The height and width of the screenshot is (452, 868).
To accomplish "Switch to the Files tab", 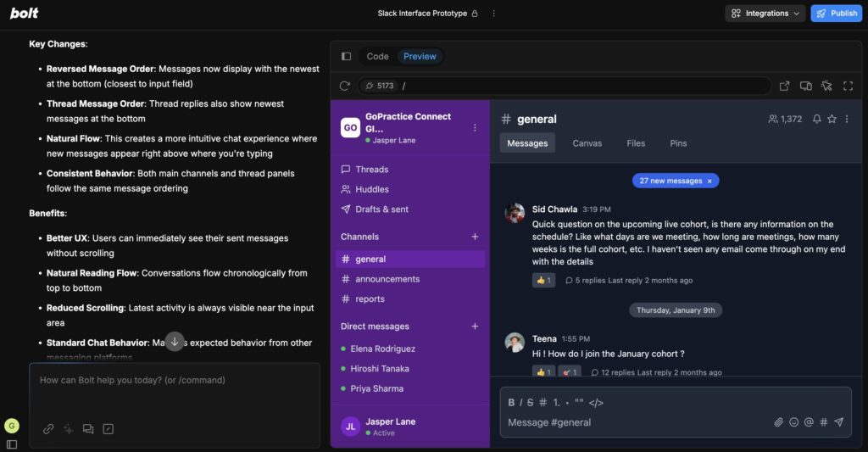I will pyautogui.click(x=636, y=143).
